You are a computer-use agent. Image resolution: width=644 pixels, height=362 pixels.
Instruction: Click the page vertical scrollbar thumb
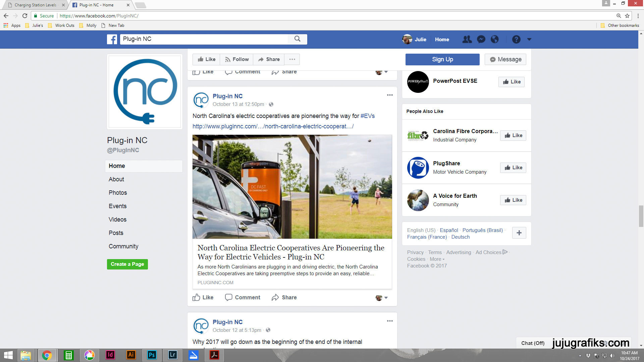(x=641, y=216)
